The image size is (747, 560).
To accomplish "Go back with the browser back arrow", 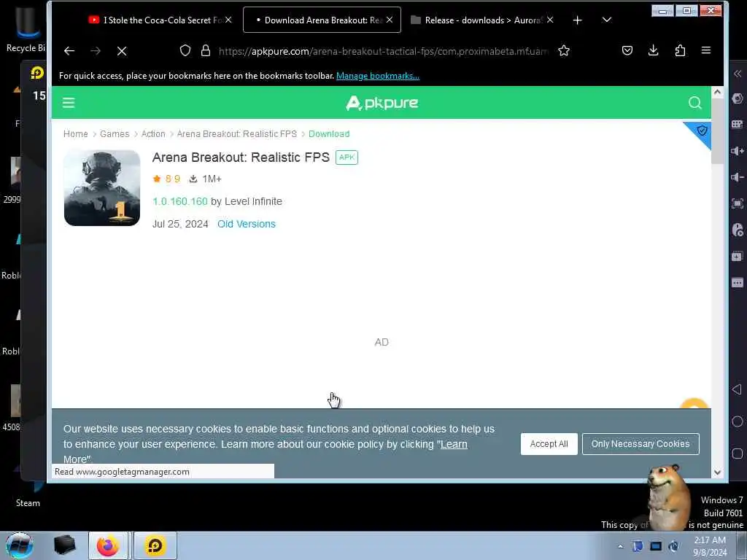I will pyautogui.click(x=69, y=51).
